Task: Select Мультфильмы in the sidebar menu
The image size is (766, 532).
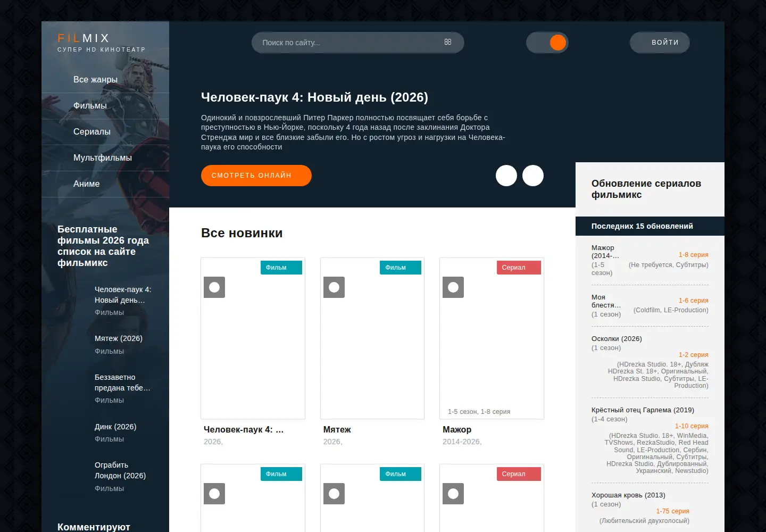Action: point(105,158)
